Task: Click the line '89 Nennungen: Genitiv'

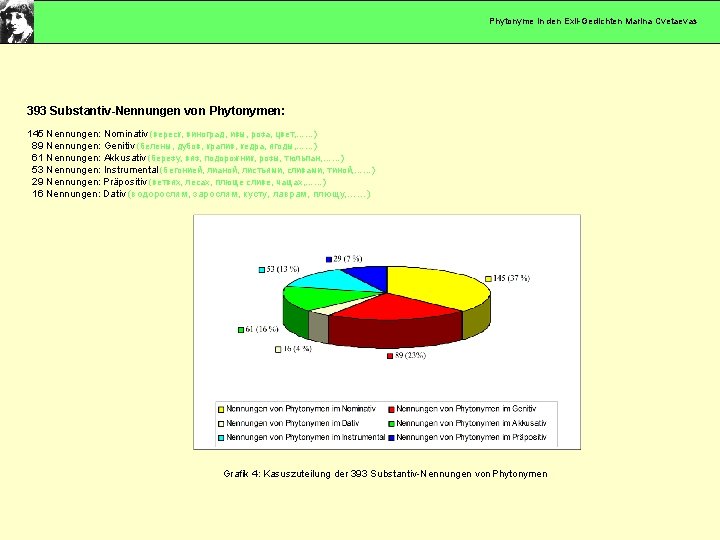Action: pyautogui.click(x=84, y=146)
